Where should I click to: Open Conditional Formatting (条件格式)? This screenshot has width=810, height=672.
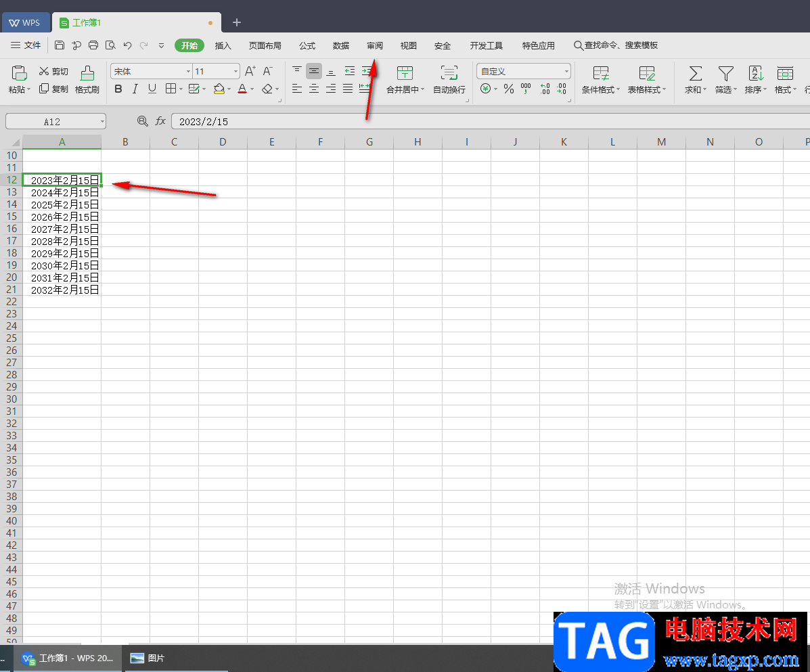(600, 80)
